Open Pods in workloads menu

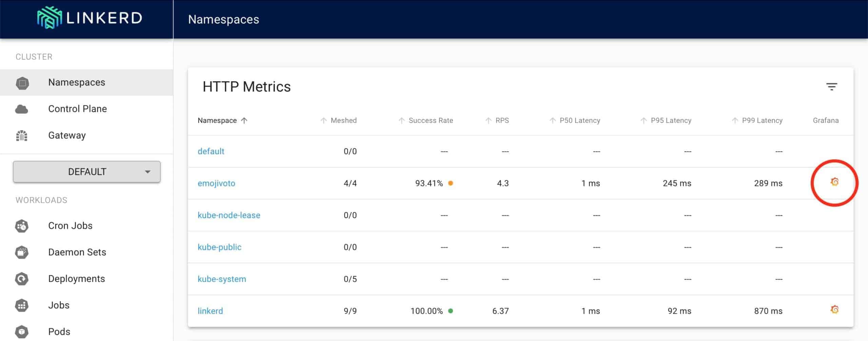[59, 332]
